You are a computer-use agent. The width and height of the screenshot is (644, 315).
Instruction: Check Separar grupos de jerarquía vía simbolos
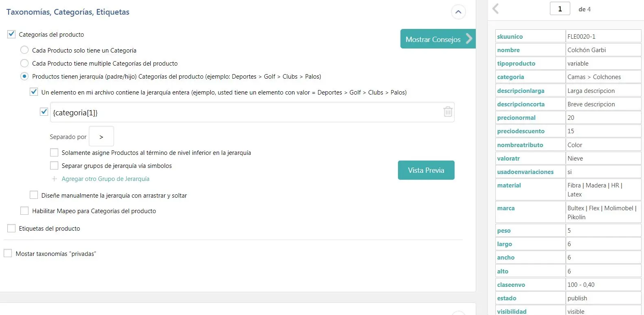tap(54, 165)
